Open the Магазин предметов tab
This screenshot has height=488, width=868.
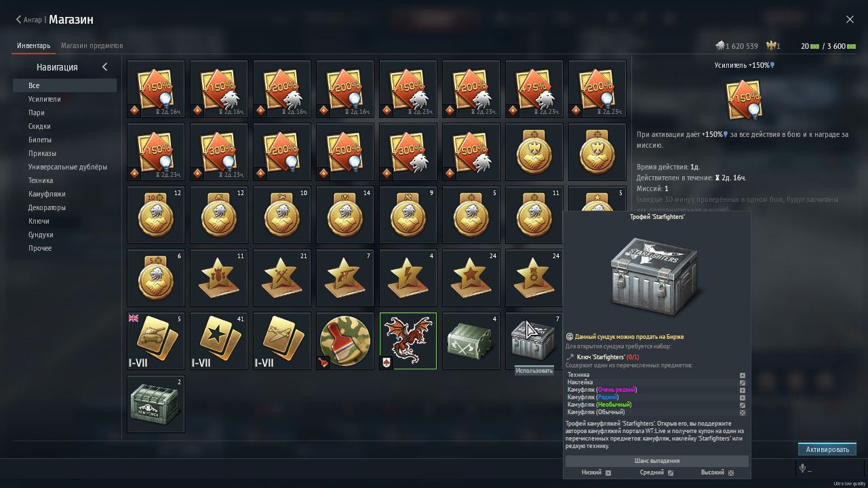click(92, 45)
